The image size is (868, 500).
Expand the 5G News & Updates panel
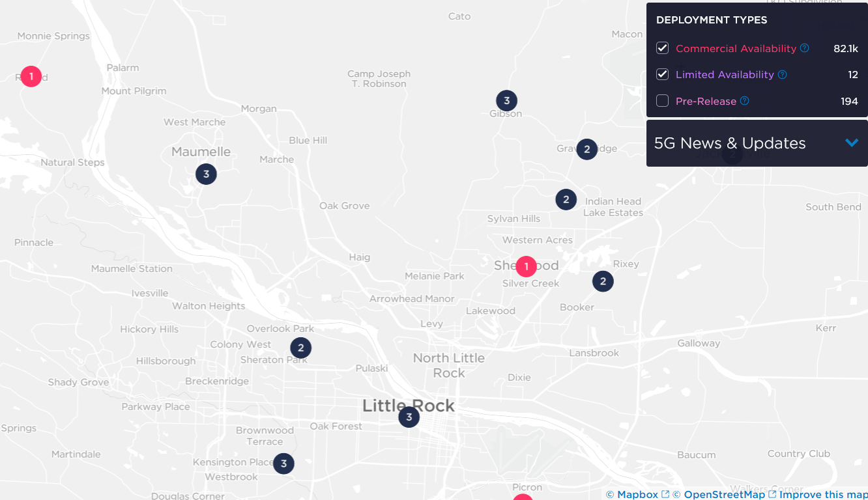(x=851, y=143)
